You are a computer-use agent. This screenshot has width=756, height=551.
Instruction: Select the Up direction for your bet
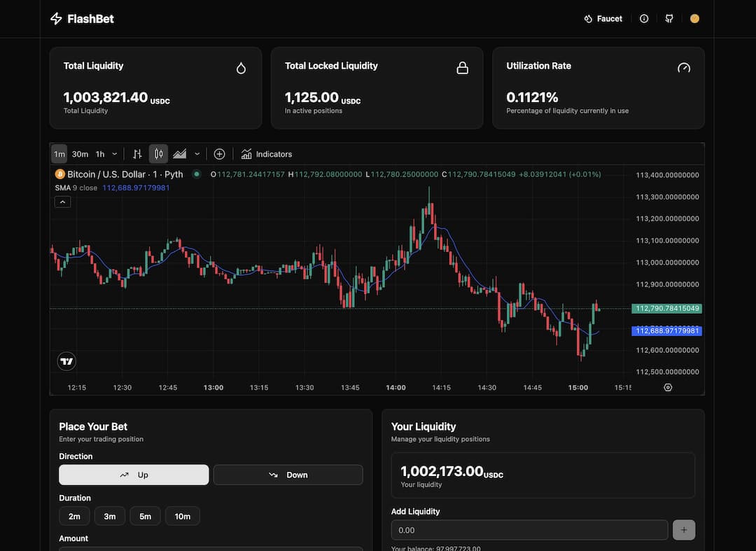[134, 475]
